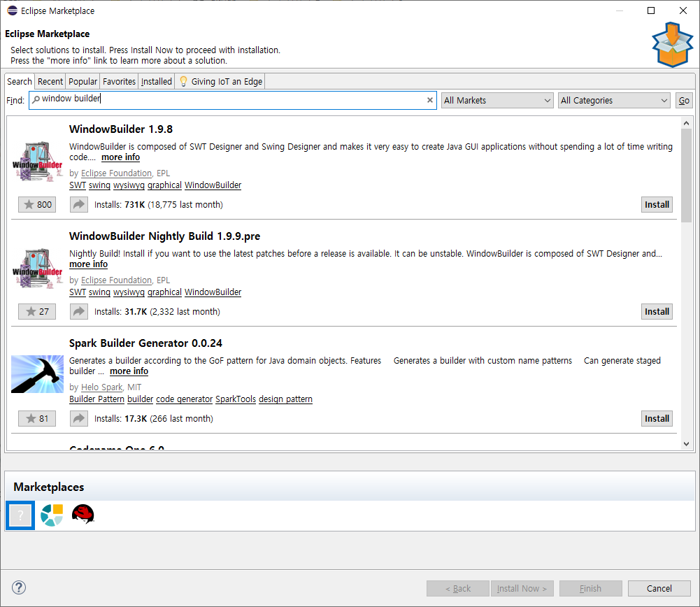The width and height of the screenshot is (700, 607).
Task: Click the scrollbar down arrow
Action: (686, 443)
